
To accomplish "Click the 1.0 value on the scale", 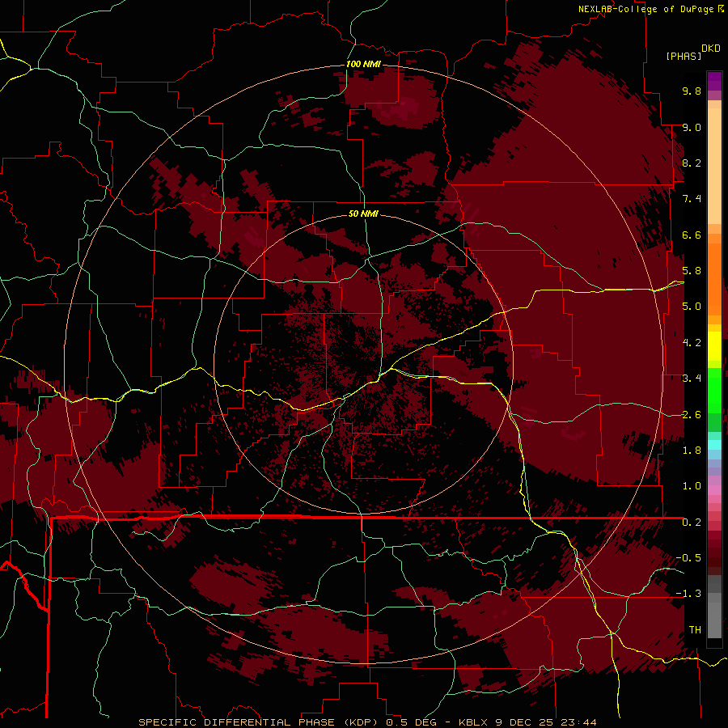I will pyautogui.click(x=692, y=486).
